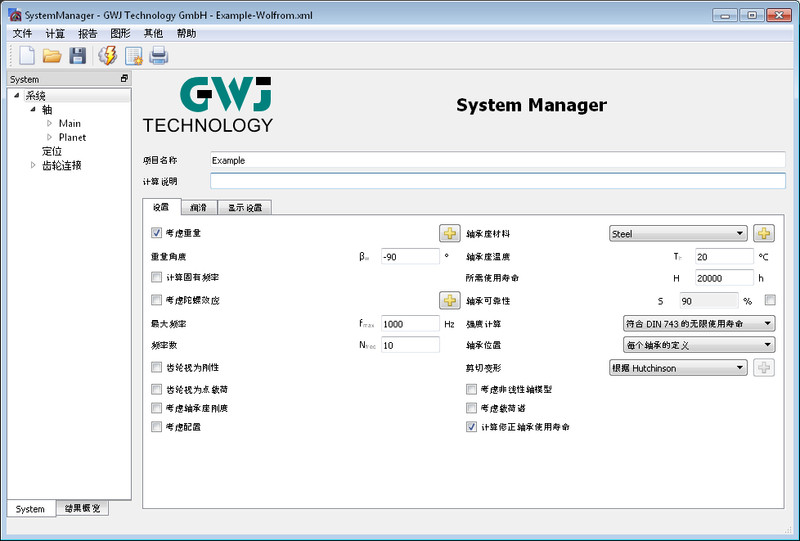Enable the 计算固有频率 checkbox
Image resolution: width=800 pixels, height=541 pixels.
(x=156, y=277)
